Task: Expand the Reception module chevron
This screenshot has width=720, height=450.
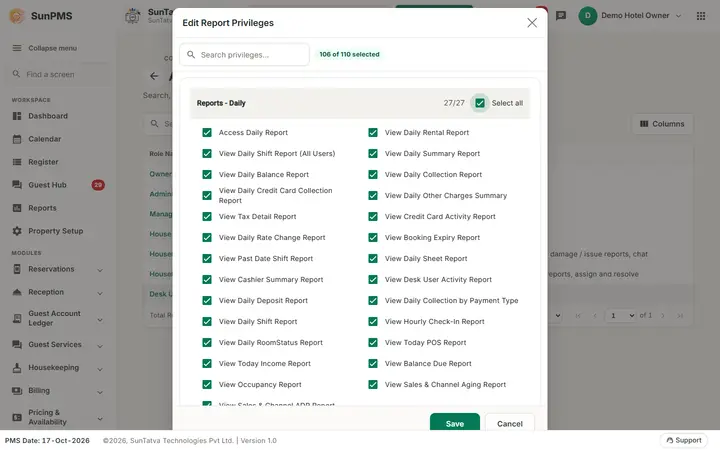Action: point(100,293)
